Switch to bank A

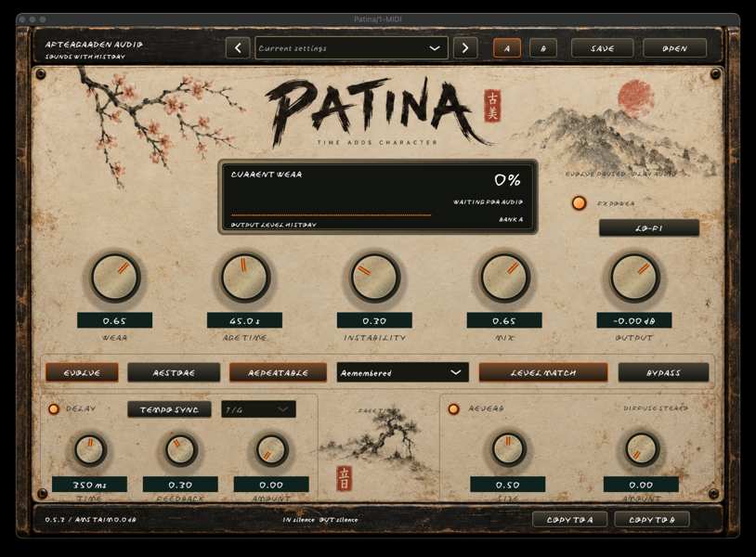507,48
